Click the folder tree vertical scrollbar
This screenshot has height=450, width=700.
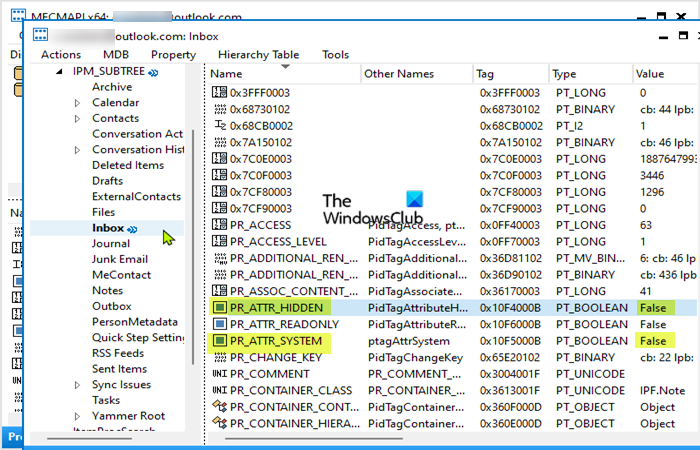point(192,246)
